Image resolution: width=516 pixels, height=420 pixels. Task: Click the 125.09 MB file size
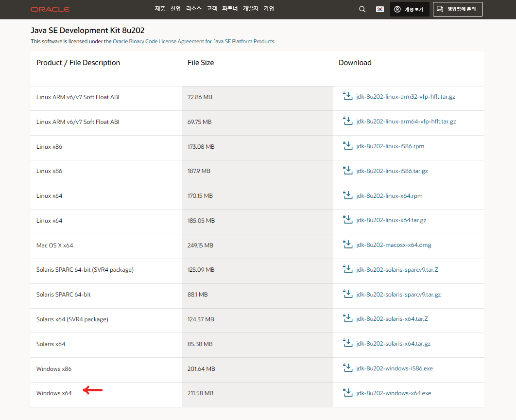click(201, 270)
